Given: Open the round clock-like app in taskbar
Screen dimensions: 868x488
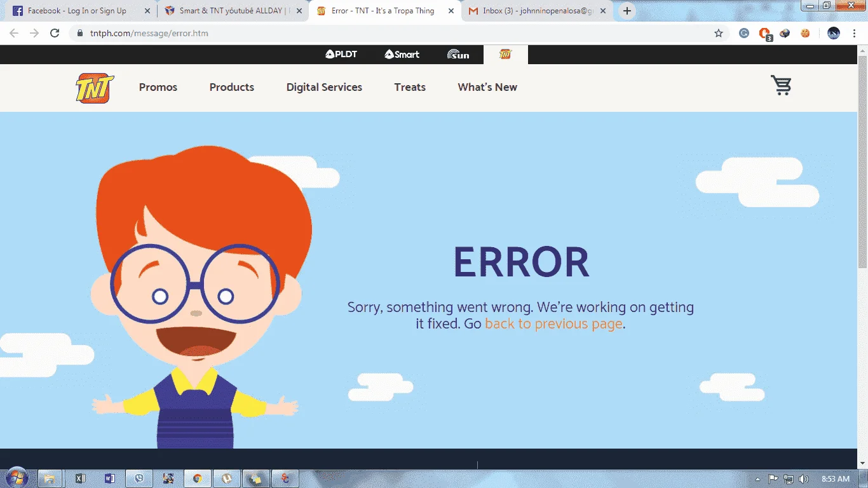Looking at the screenshot, I should click(226, 478).
